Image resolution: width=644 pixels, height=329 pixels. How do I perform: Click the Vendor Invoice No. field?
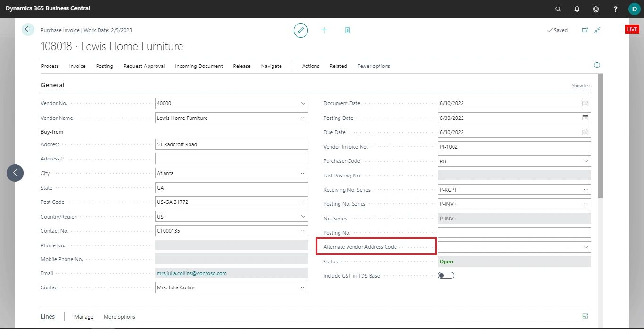point(514,146)
